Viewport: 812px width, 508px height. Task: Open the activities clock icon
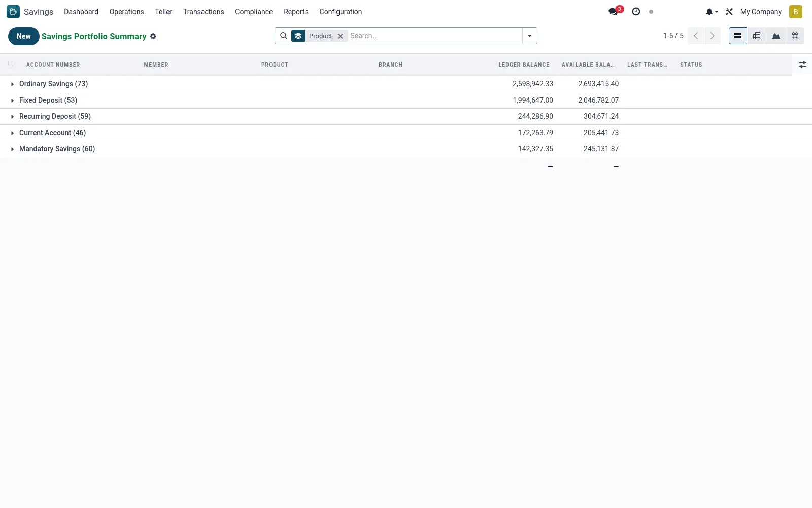tap(636, 11)
